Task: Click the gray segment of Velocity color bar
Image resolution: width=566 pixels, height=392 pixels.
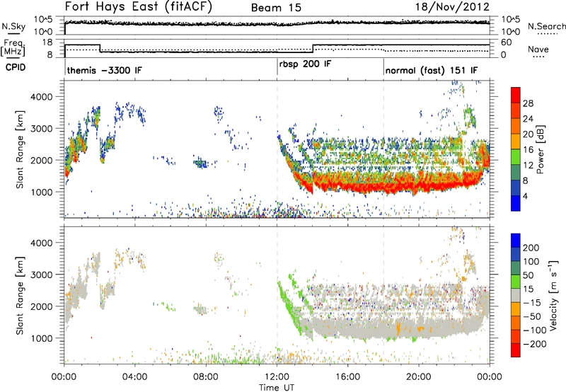Action: pyautogui.click(x=516, y=295)
